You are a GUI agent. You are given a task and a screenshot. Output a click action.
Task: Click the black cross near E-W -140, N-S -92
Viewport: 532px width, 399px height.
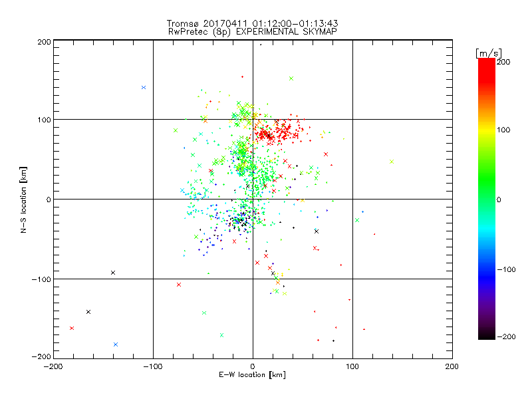click(x=113, y=273)
